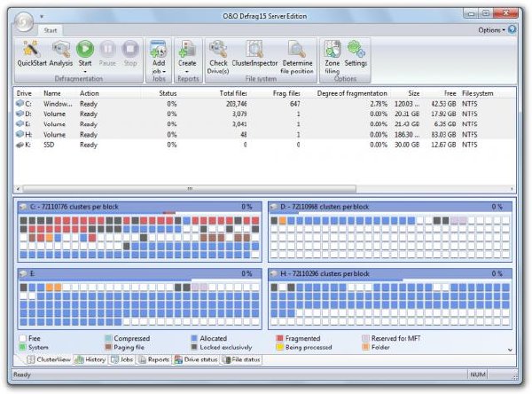Image resolution: width=532 pixels, height=394 pixels.
Task: Select the H: drive icon in list
Action: tap(20, 134)
